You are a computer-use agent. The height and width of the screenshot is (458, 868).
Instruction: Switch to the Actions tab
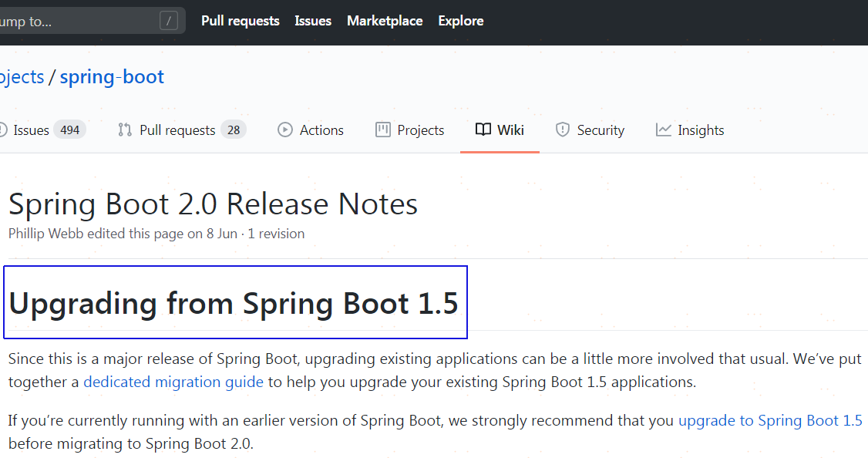[x=311, y=130]
